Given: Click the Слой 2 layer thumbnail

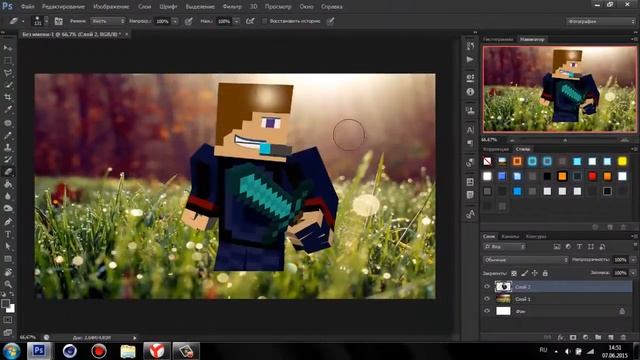Looking at the screenshot, I should click(x=503, y=287).
